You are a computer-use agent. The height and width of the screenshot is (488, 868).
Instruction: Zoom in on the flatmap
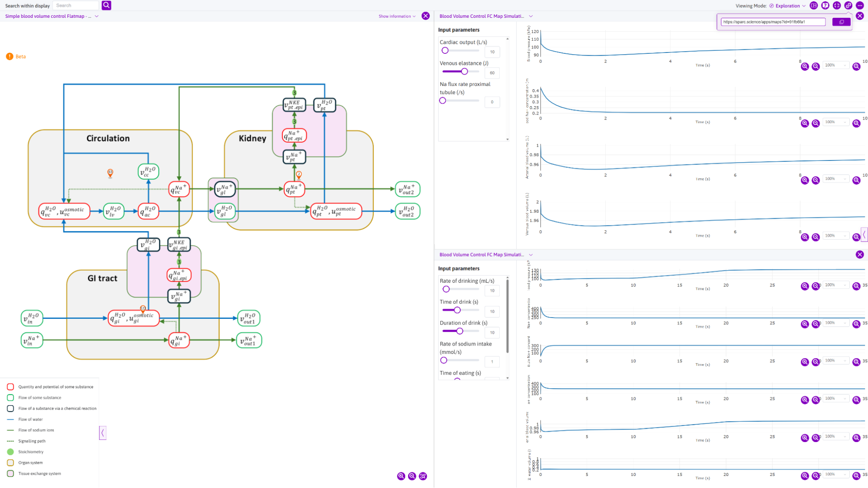(401, 476)
